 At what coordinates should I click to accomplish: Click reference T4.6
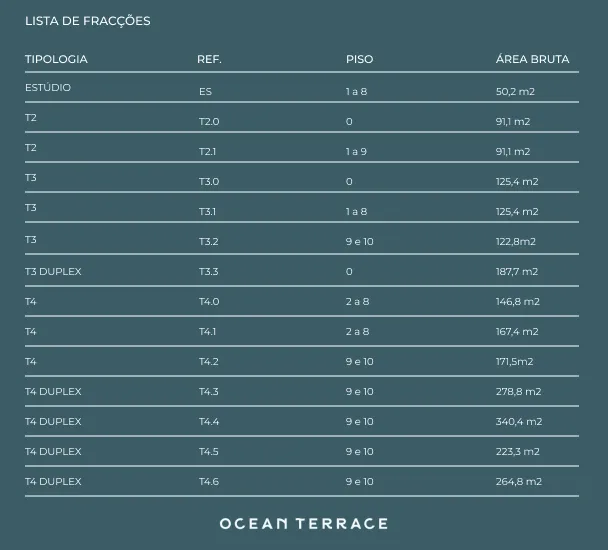[209, 481]
